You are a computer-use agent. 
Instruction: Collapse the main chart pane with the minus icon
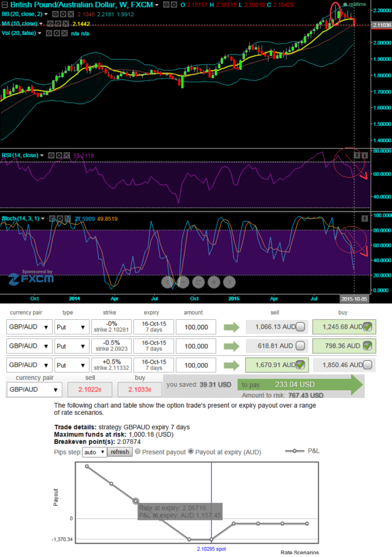pos(5,5)
